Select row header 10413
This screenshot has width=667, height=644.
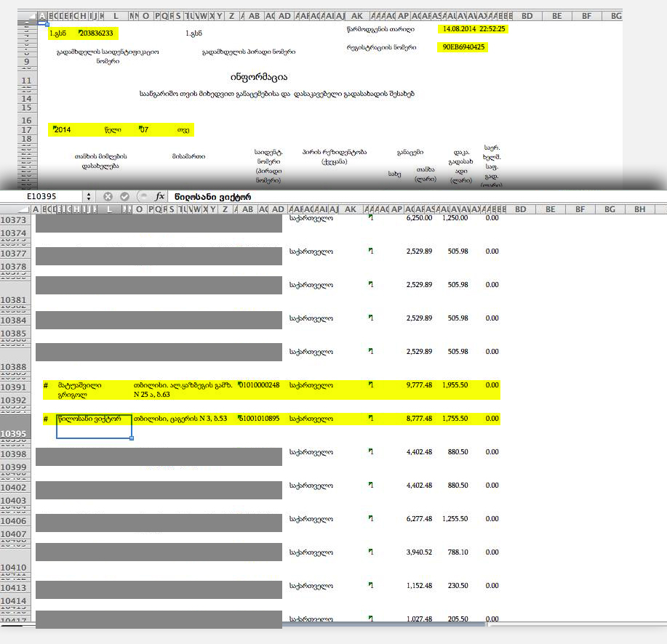click(14, 587)
